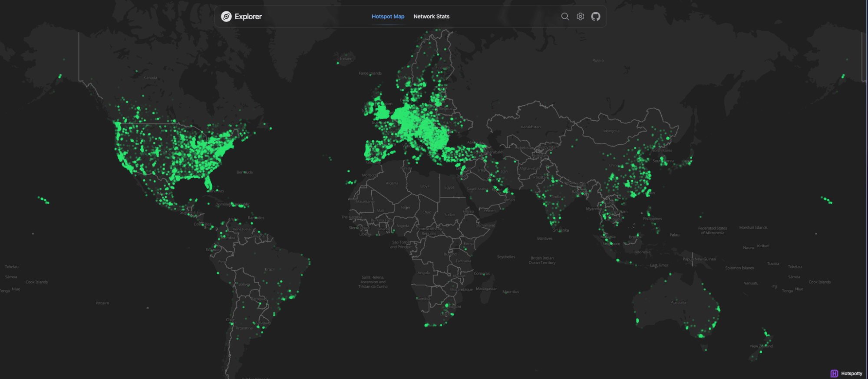Viewport: 868px width, 379px height.
Task: Click the Explorer title text
Action: coord(248,17)
